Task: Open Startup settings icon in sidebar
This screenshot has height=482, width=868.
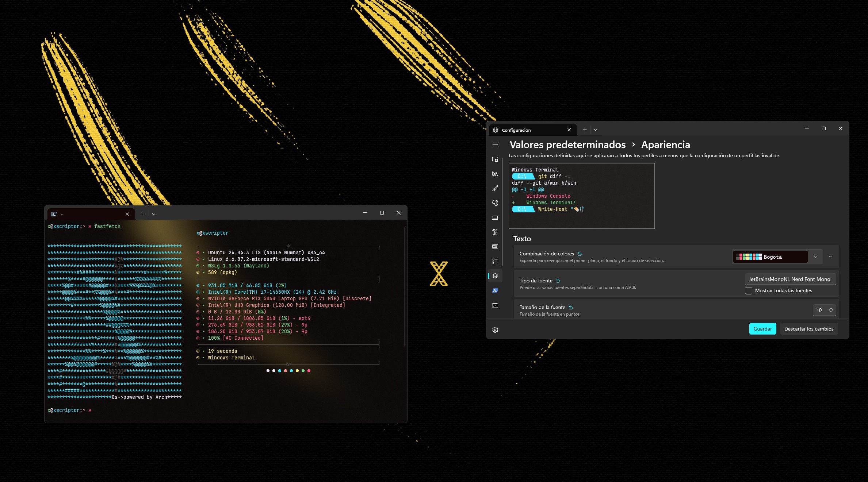Action: click(495, 159)
